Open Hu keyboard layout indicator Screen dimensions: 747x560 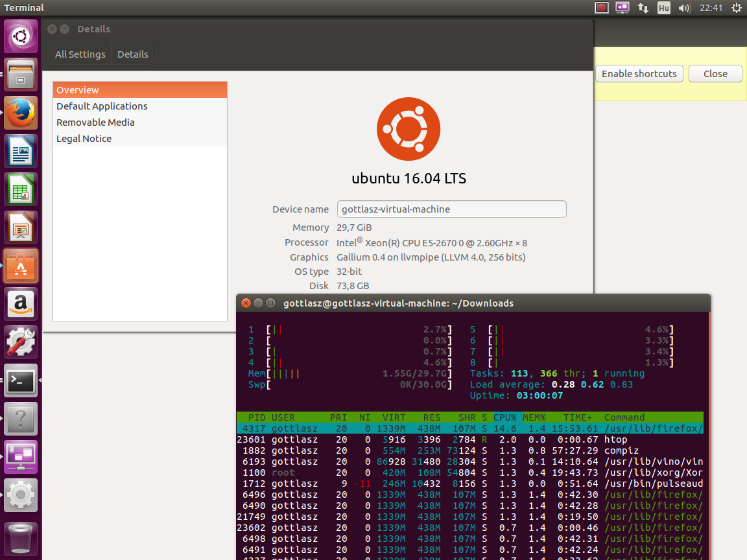(663, 8)
